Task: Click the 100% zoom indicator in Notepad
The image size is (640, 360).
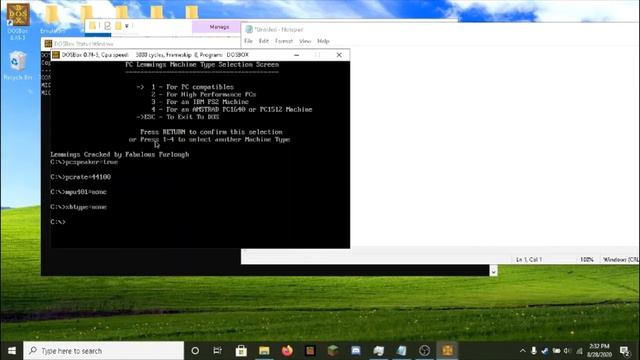Action: coord(587,260)
